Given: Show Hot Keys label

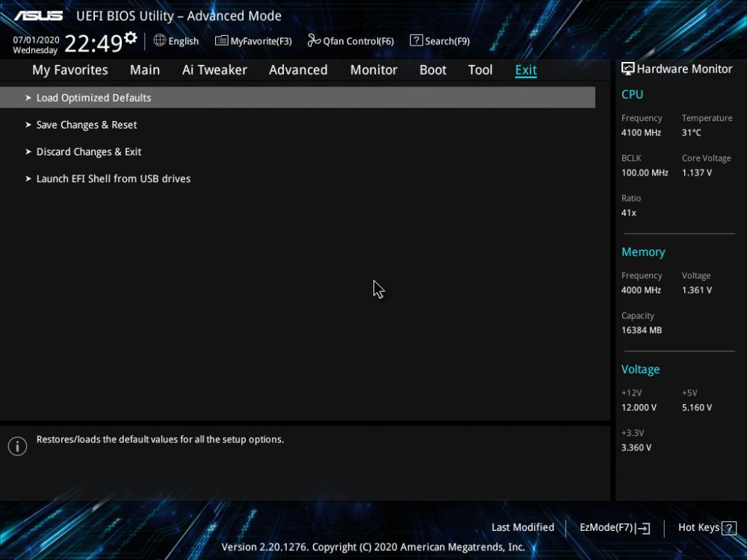Looking at the screenshot, I should tap(698, 528).
